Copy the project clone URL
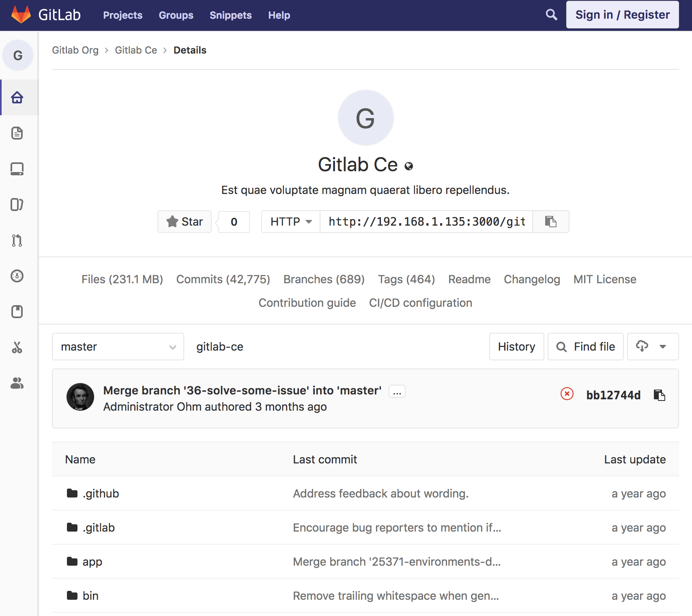 coord(550,222)
